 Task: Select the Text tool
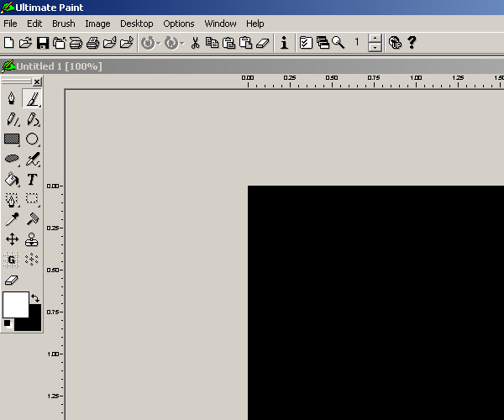[32, 179]
